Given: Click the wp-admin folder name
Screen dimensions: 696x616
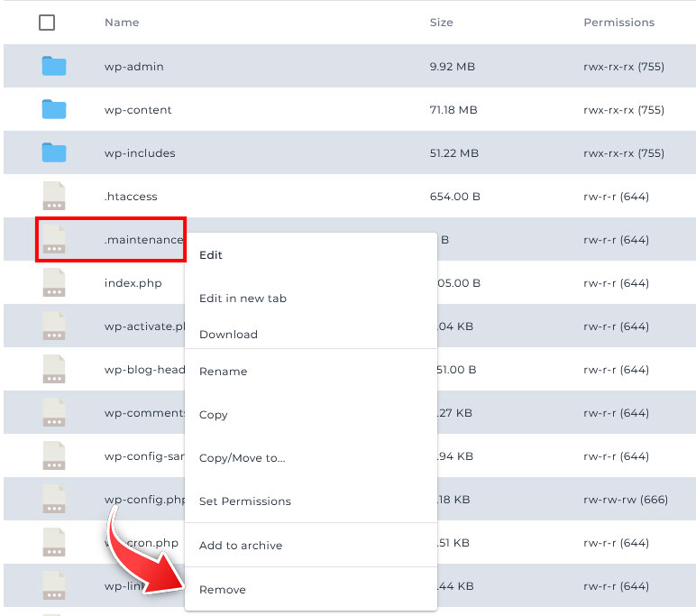Looking at the screenshot, I should 134,67.
